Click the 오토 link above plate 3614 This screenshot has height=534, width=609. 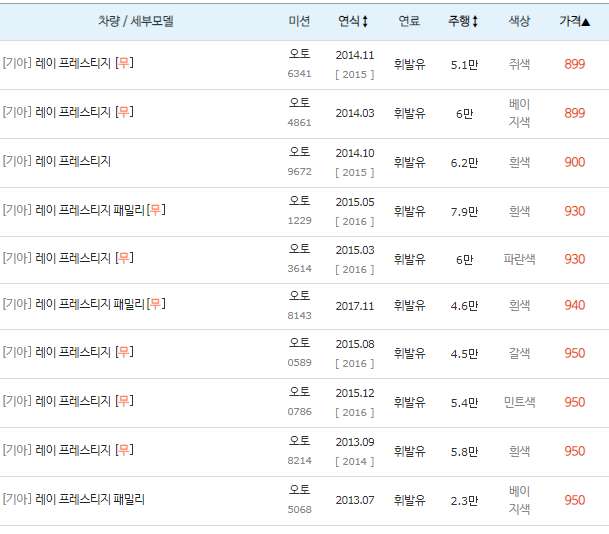299,249
